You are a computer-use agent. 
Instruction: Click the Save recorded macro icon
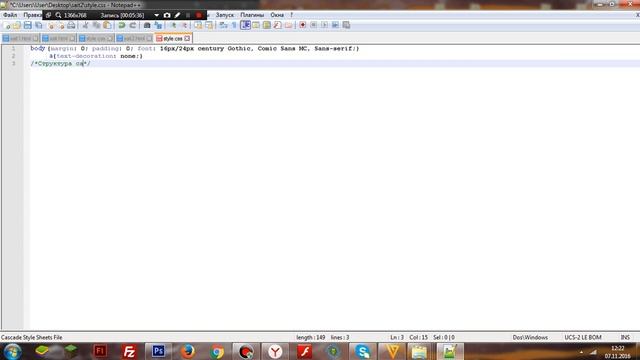pyautogui.click(x=346, y=25)
